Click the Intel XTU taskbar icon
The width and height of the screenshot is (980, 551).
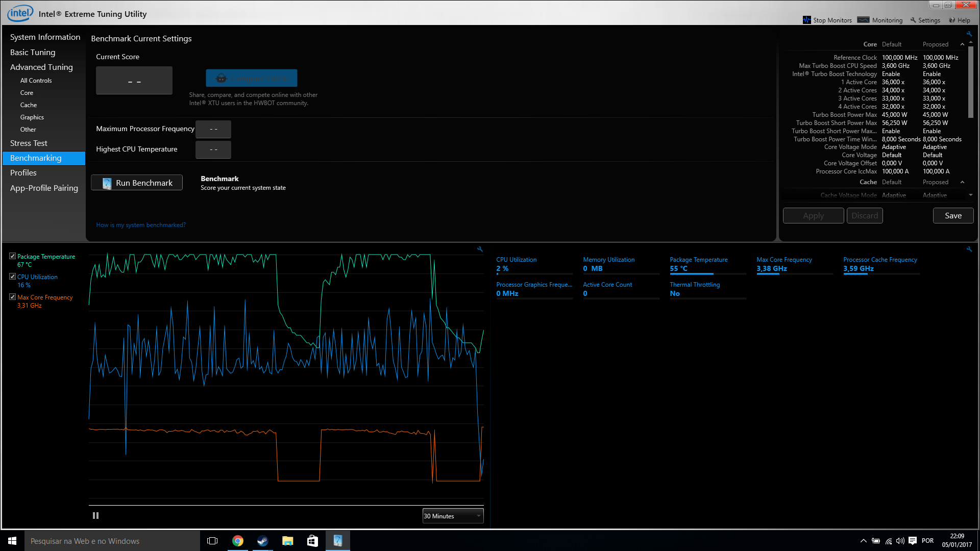(x=337, y=541)
